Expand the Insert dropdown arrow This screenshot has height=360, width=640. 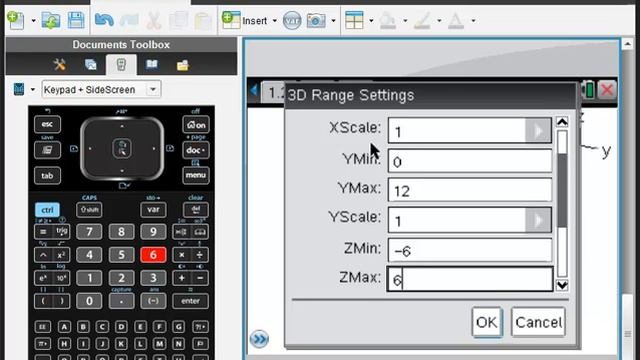(x=274, y=20)
